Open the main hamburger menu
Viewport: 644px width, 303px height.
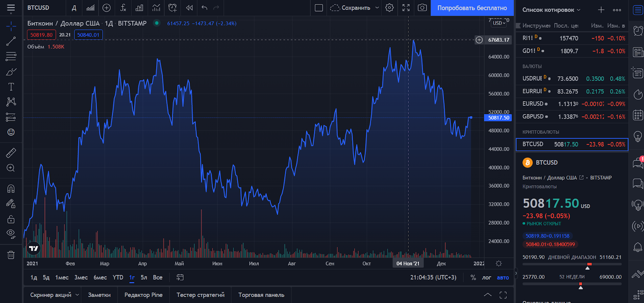coord(11,8)
